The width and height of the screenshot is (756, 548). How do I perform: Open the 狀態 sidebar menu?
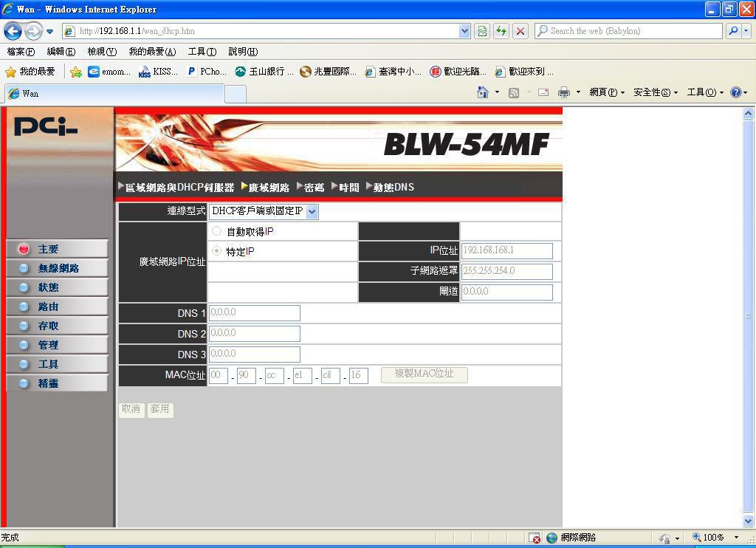pos(56,287)
